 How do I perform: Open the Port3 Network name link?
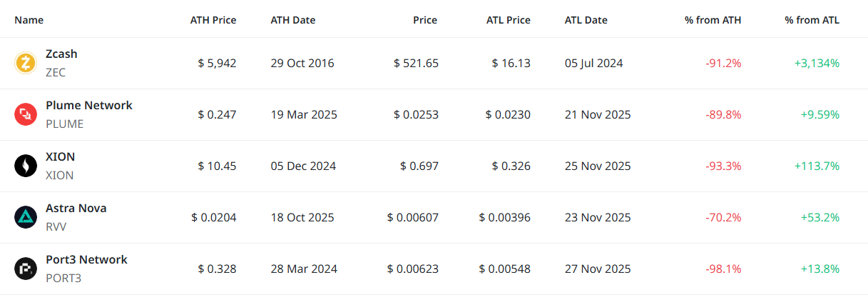[x=86, y=260]
